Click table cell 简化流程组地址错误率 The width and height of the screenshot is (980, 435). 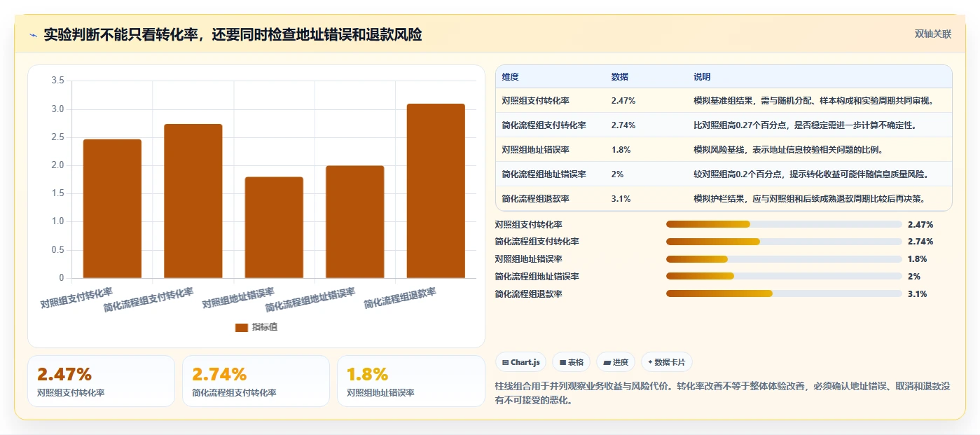tap(544, 174)
